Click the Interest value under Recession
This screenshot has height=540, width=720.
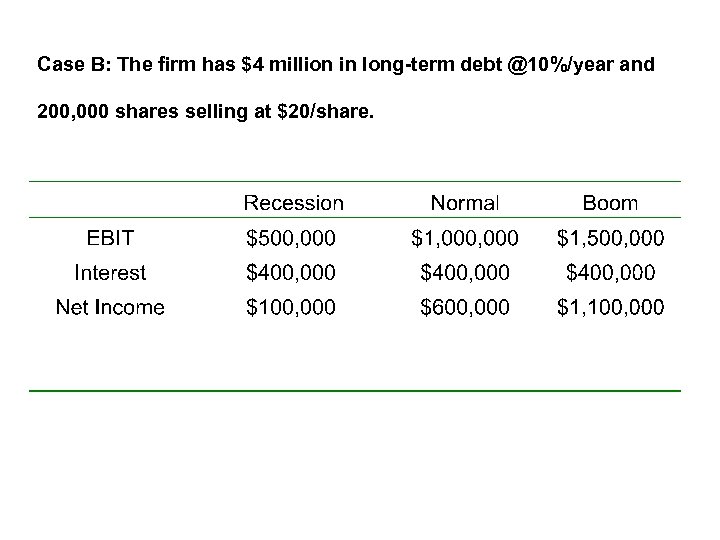[291, 272]
